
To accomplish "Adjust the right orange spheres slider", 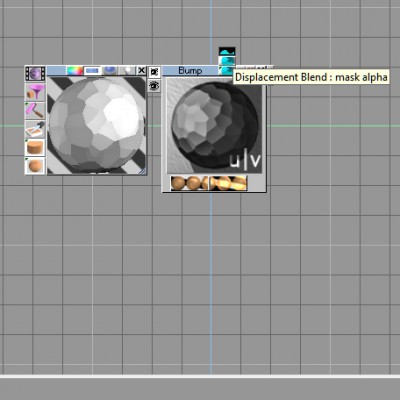I will (228, 183).
